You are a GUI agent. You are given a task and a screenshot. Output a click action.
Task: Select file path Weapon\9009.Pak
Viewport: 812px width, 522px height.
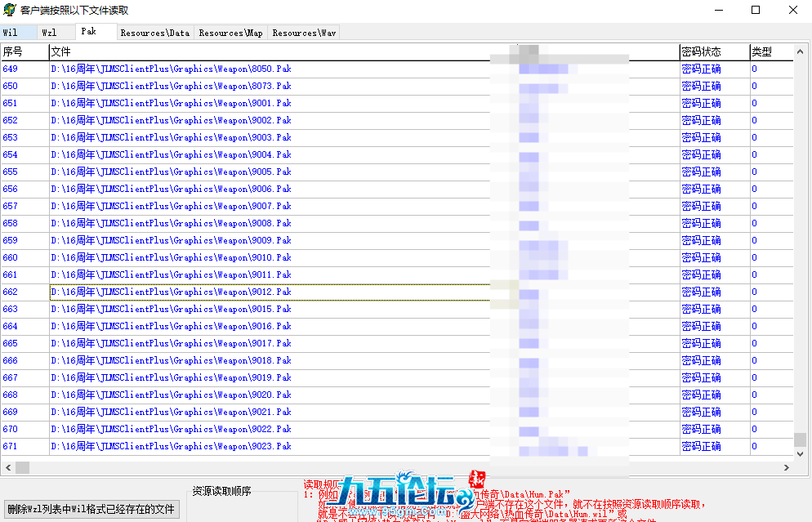[171, 240]
